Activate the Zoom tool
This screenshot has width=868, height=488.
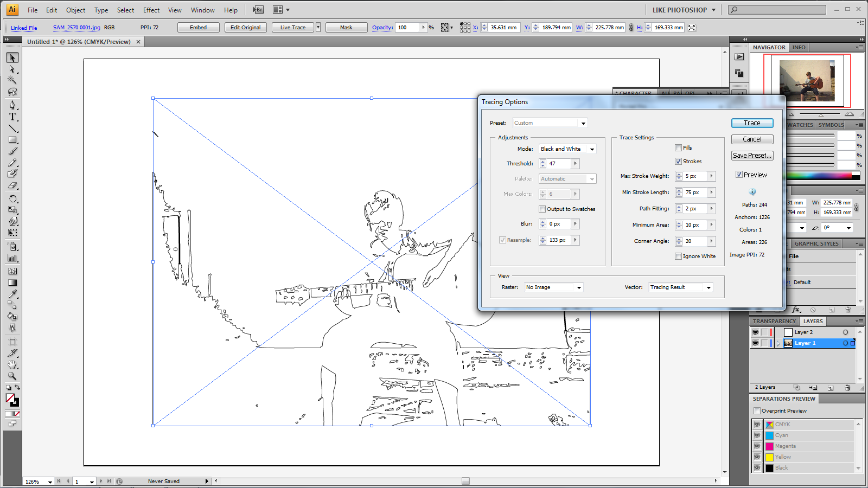click(12, 375)
